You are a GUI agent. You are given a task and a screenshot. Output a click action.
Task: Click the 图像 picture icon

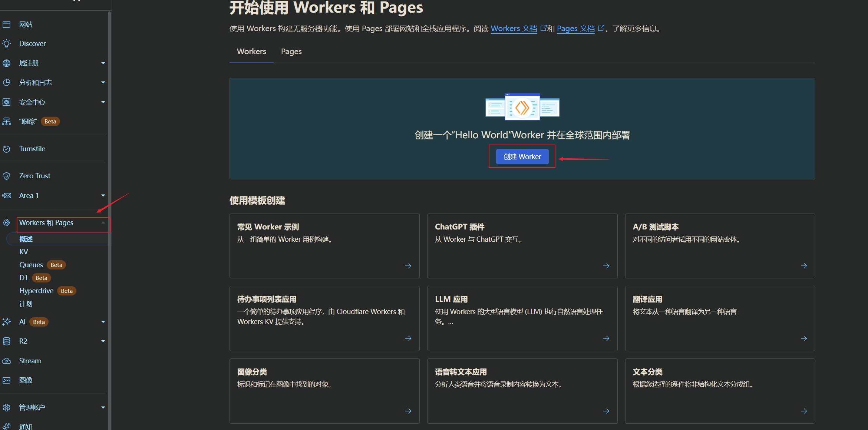6,380
